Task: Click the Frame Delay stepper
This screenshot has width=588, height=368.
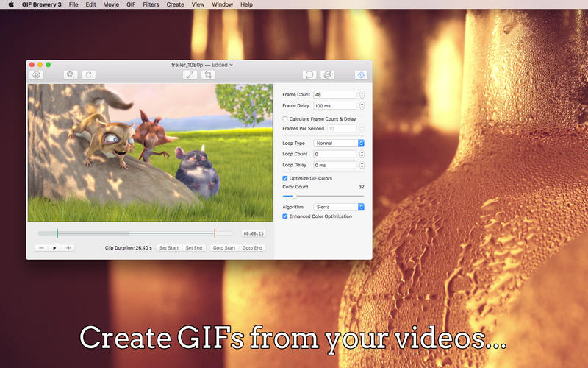Action: coord(362,106)
